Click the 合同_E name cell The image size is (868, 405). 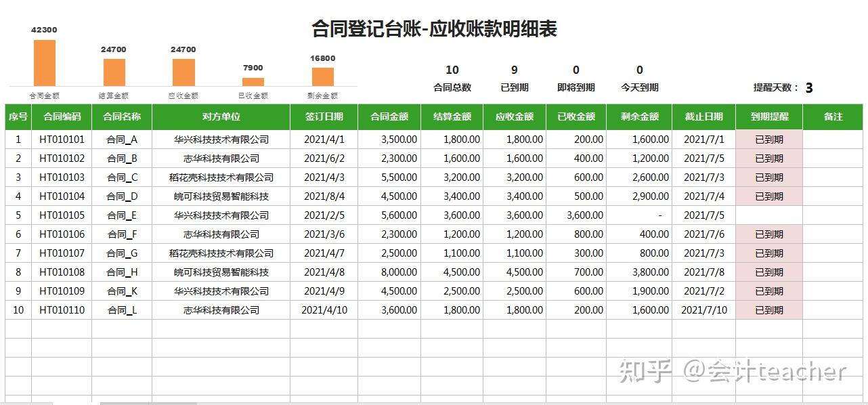(122, 215)
